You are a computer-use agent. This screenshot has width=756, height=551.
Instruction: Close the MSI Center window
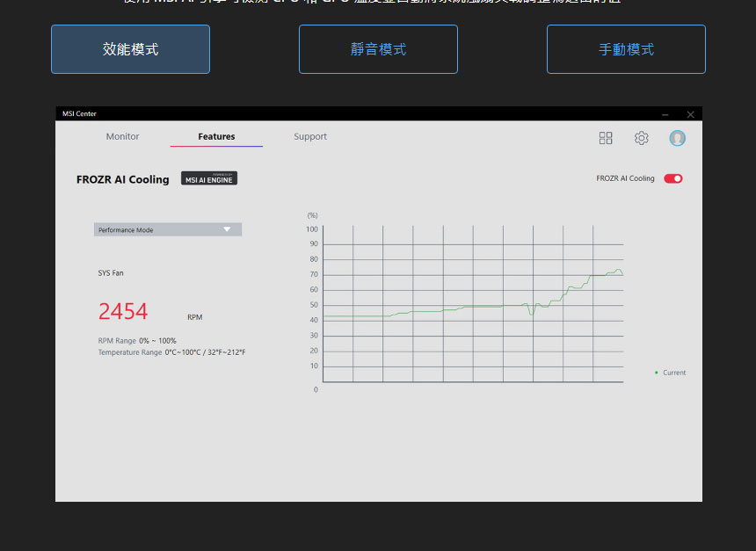[x=690, y=114]
